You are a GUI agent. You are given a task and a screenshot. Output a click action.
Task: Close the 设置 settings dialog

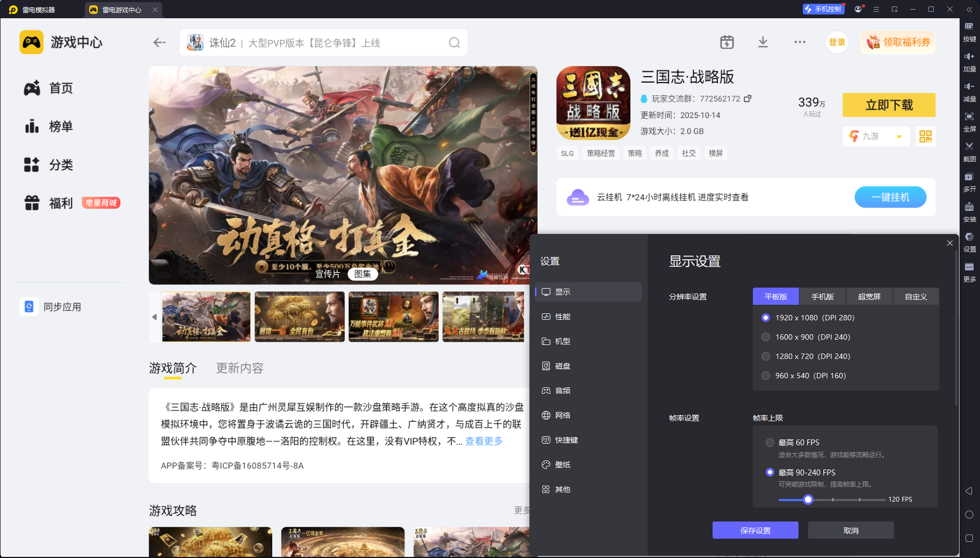point(950,243)
